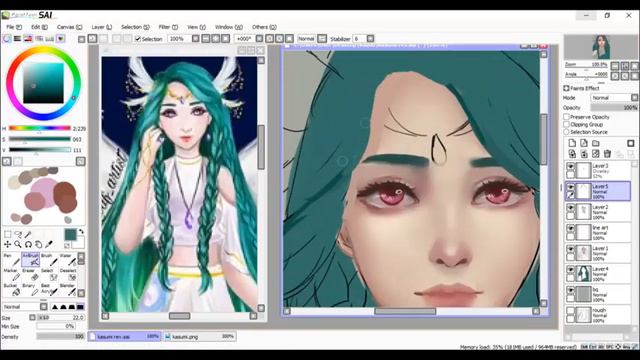Open the brush Normal mode dropdown
Viewport: 640px width, 360px height.
[25, 307]
